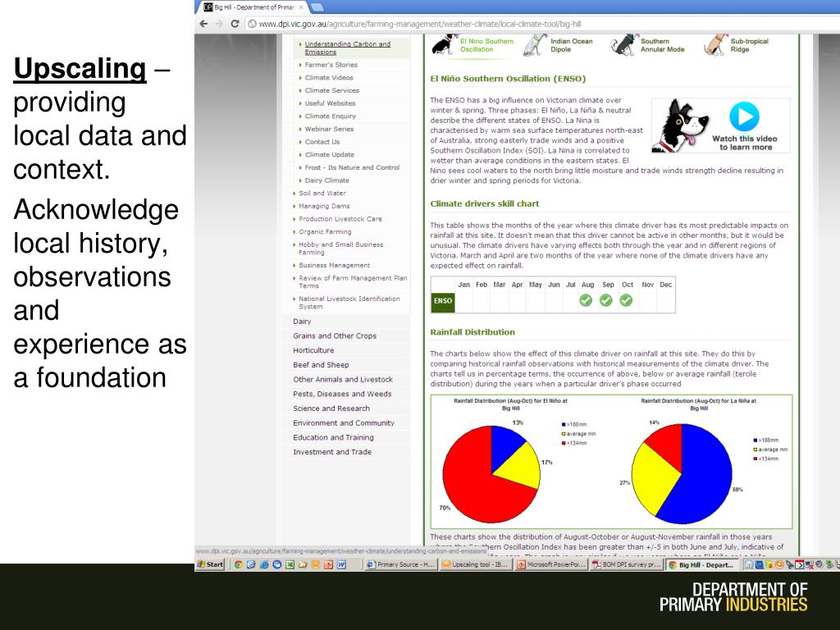
Task: Launch Word from quick launch bar
Action: pyautogui.click(x=341, y=564)
